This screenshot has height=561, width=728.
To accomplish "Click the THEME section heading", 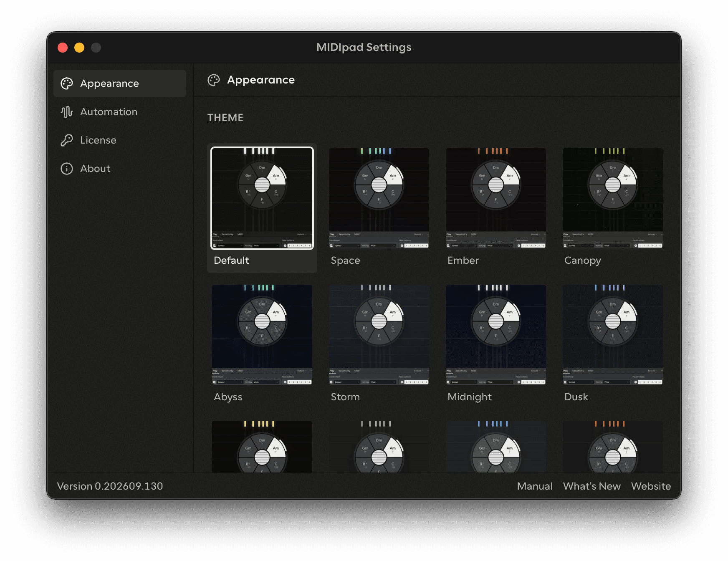I will [x=225, y=118].
